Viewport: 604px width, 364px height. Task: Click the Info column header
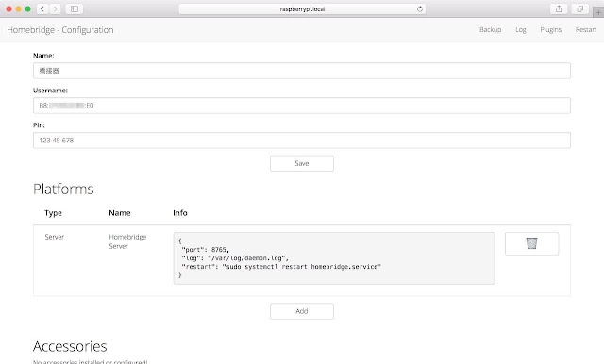click(x=180, y=213)
